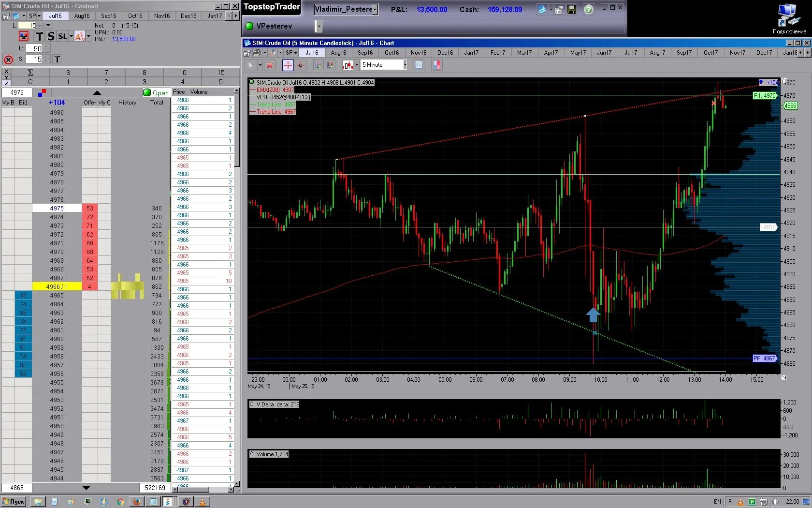This screenshot has width=812, height=508.
Task: Click quantity preset 15 button
Action: pyautogui.click(x=221, y=73)
